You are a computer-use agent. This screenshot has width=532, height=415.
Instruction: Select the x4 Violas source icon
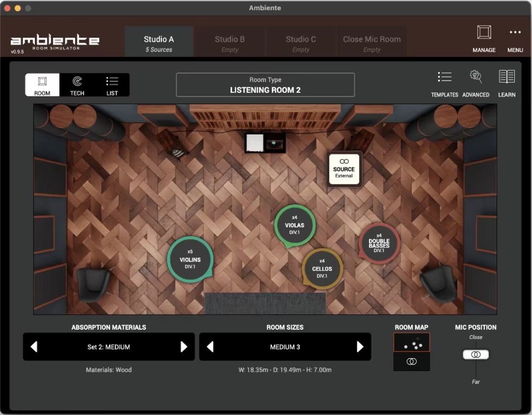coord(294,225)
